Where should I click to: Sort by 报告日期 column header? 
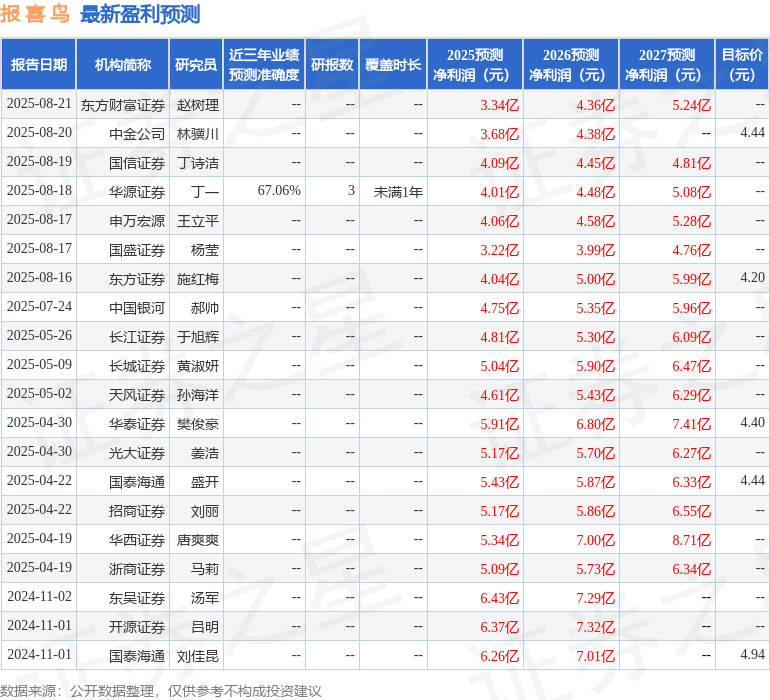coord(38,65)
